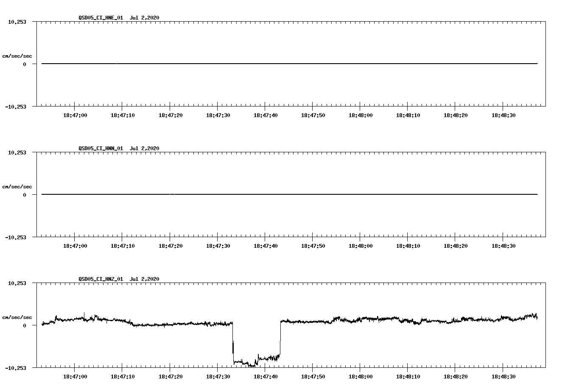
Task: Click the -10.253 lower limit on the HNE plot
Action: click(x=16, y=107)
